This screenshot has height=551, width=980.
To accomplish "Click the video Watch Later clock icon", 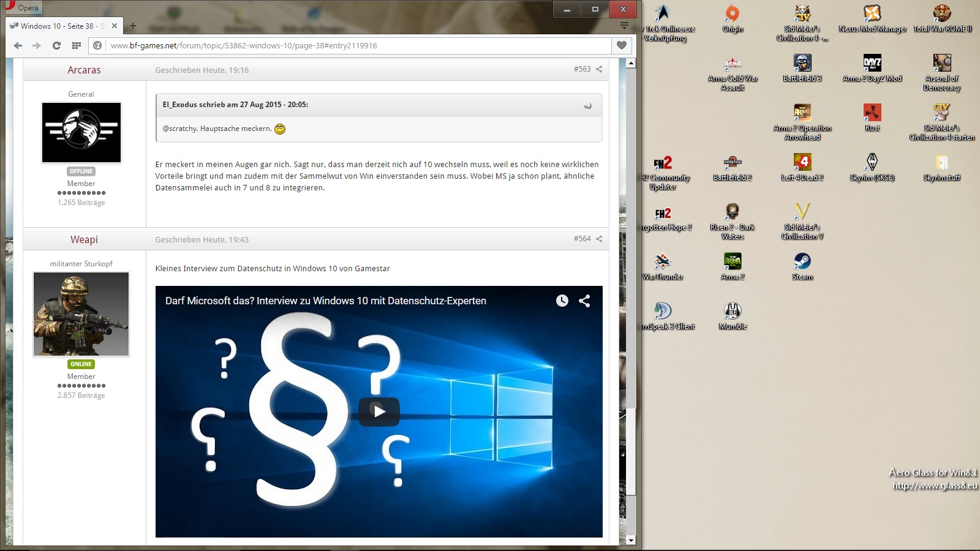I will [562, 301].
